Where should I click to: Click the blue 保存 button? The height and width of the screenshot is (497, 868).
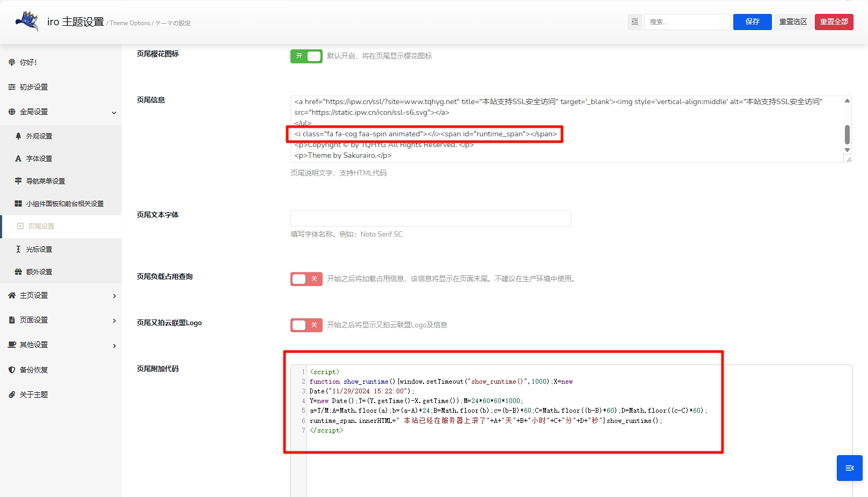(752, 22)
